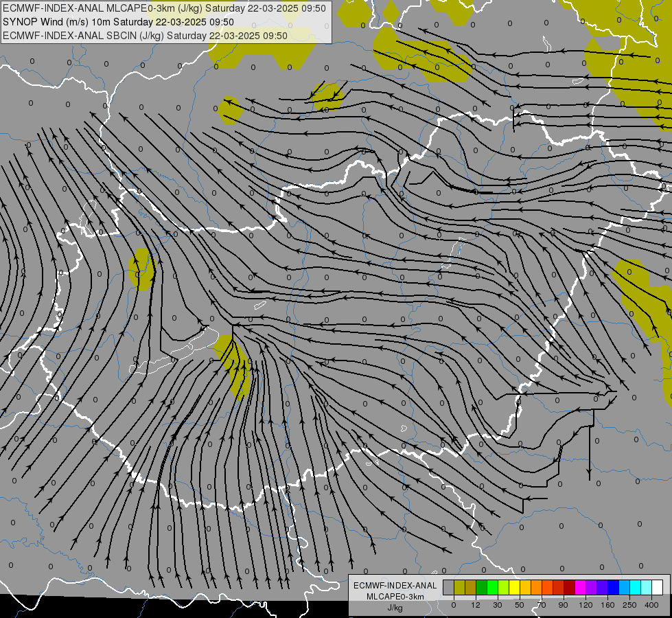
Task: Click the white swatch after 400
Action: (x=658, y=587)
